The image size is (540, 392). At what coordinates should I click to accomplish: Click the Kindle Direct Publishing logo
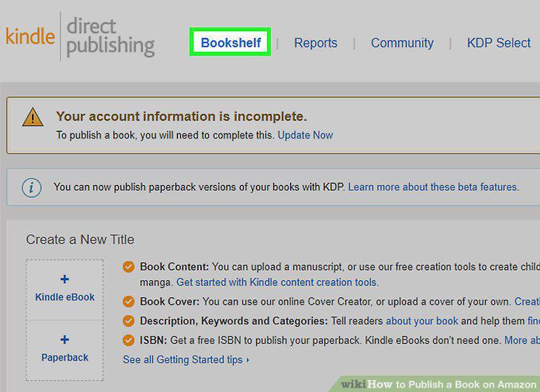[x=80, y=37]
